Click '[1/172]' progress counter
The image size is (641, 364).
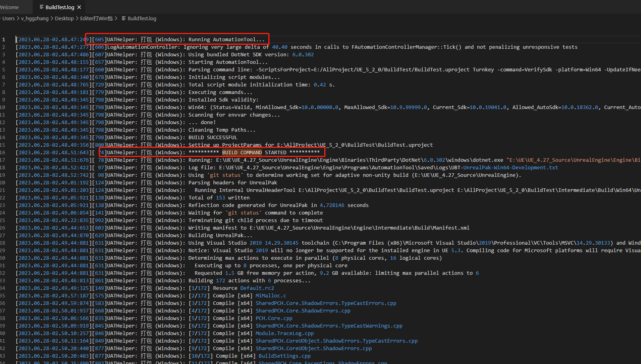199,288
